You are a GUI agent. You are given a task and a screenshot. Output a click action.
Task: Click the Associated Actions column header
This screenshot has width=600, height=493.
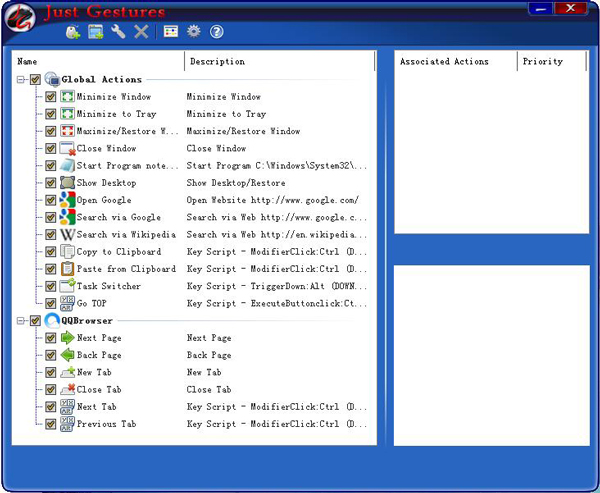point(456,61)
